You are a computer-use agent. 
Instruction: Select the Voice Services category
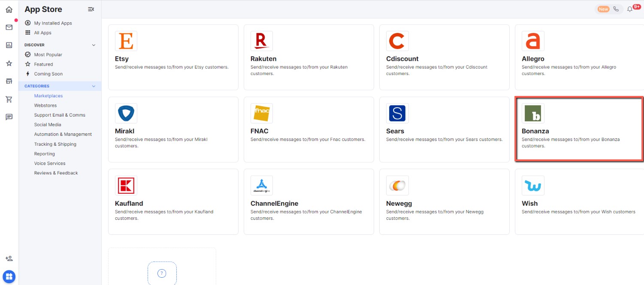(x=50, y=163)
